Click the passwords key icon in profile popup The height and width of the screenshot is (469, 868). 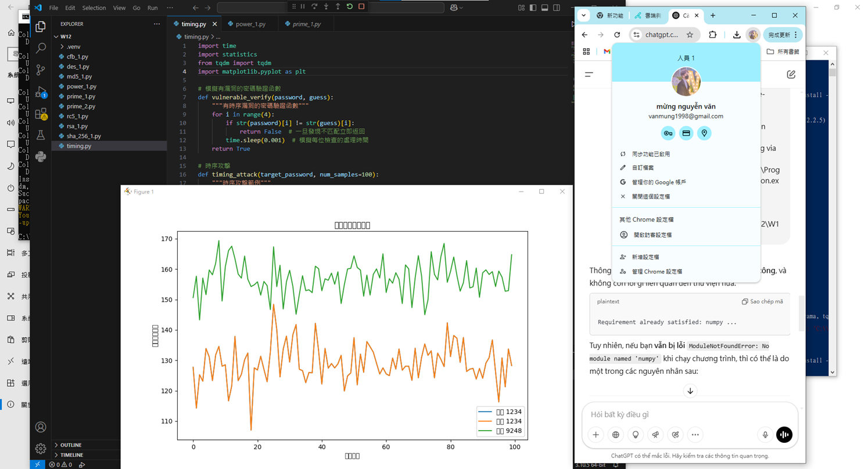tap(668, 134)
